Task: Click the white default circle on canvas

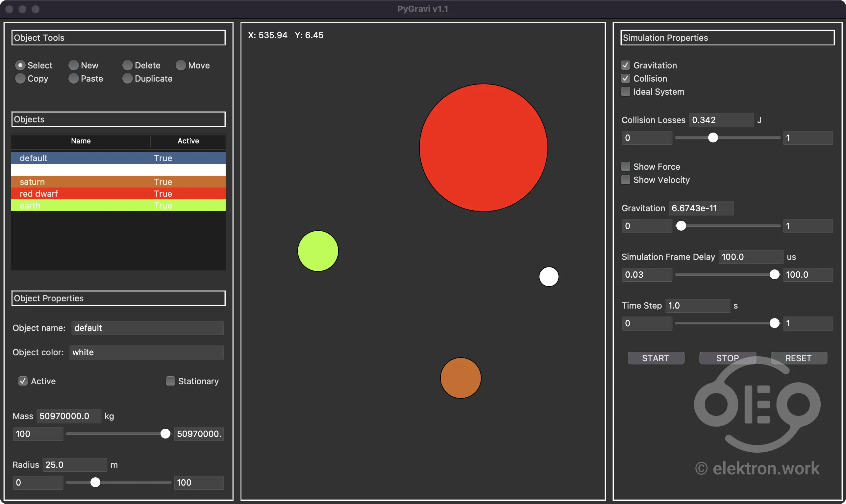Action: [x=549, y=277]
